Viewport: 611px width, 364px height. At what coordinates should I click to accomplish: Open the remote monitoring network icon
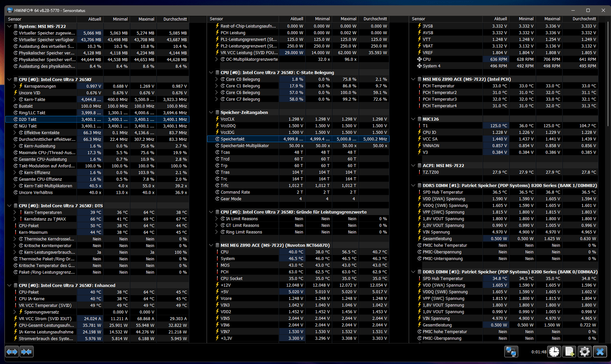(x=511, y=351)
